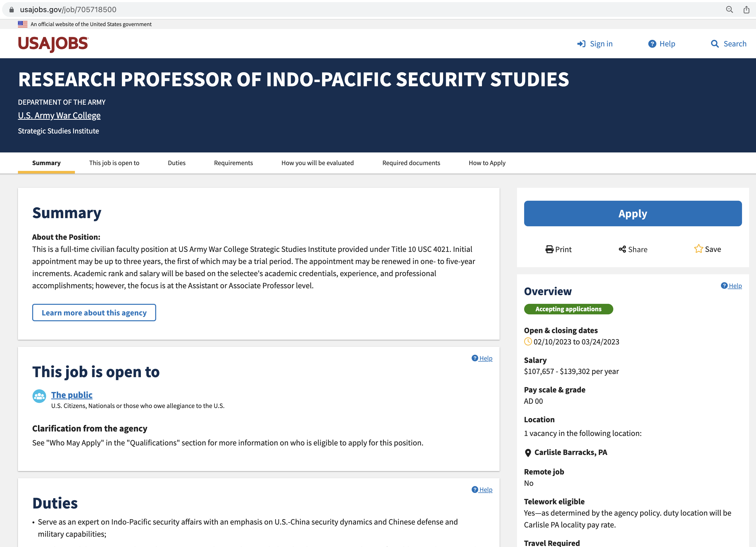Click 'Learn more about this agency' button
This screenshot has height=547, width=756.
(x=94, y=313)
